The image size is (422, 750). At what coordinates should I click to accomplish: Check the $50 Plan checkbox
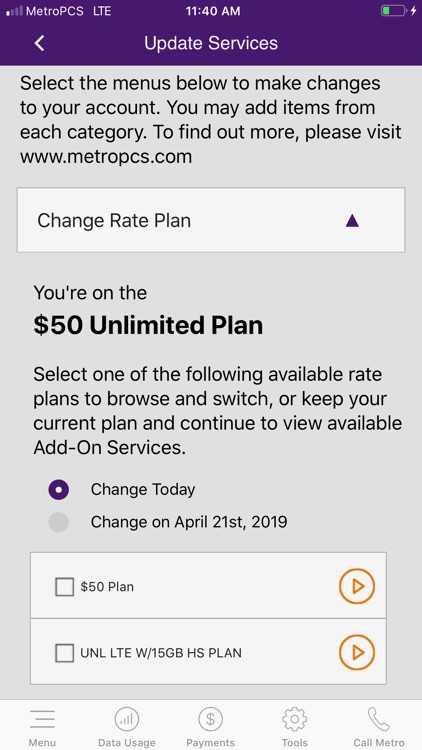pyautogui.click(x=65, y=587)
